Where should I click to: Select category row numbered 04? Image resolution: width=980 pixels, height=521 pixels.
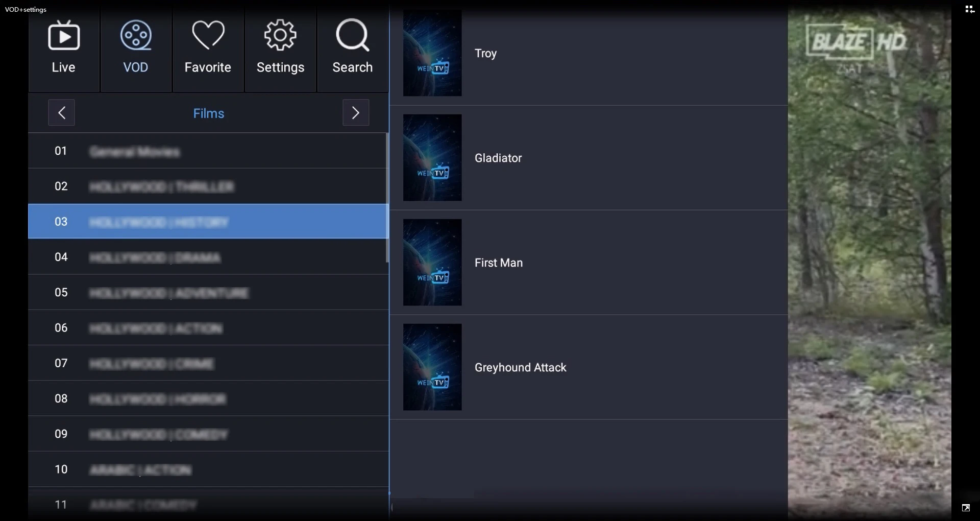pos(207,257)
